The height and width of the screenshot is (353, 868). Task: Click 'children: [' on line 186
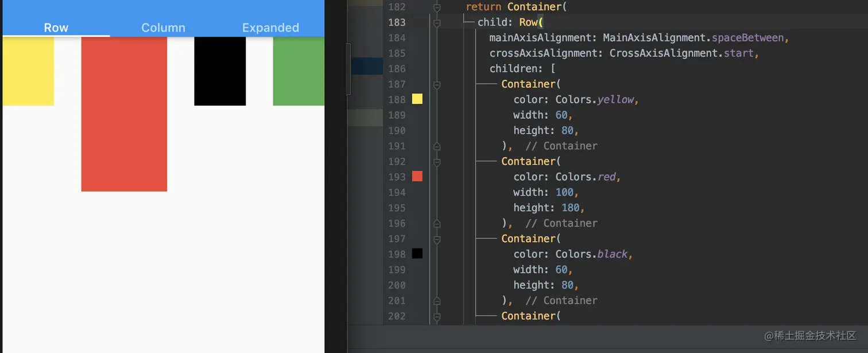click(x=522, y=69)
